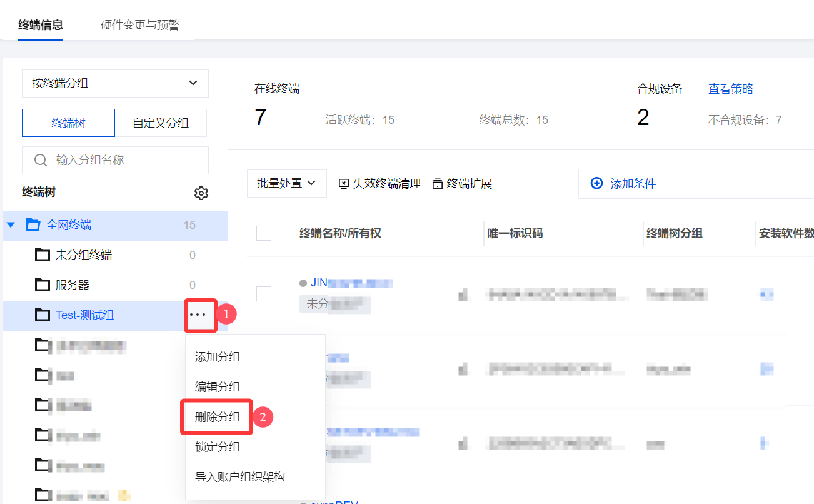Viewport: 814px width, 504px height.
Task: Open the more options ellipsis for Test-测试组
Action: pyautogui.click(x=198, y=315)
